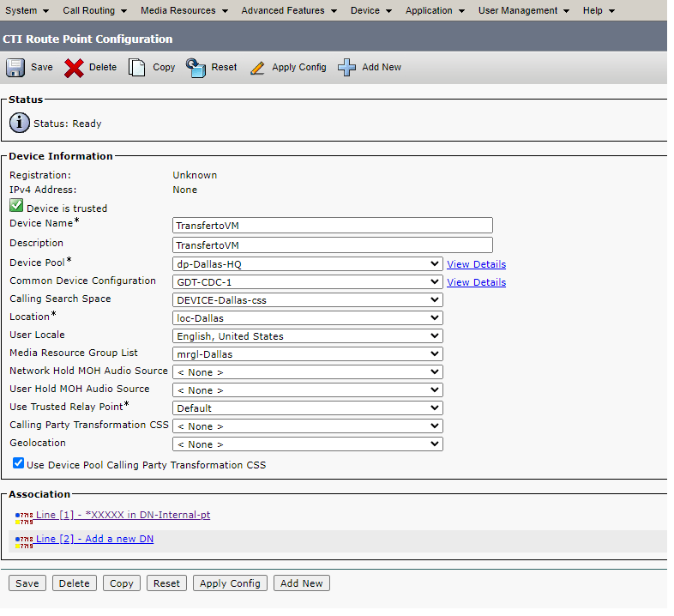Screen dimensions: 674x616
Task: Click the bottom Copy button
Action: pyautogui.click(x=122, y=583)
